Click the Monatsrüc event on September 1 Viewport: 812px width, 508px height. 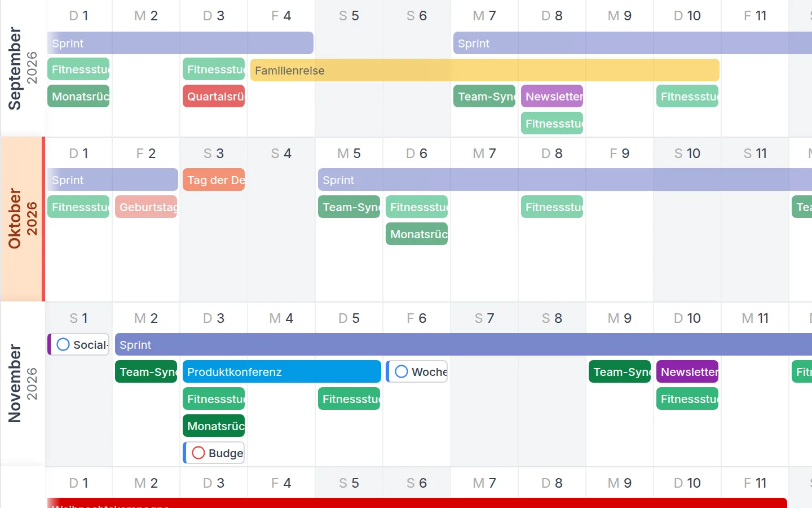pos(78,96)
